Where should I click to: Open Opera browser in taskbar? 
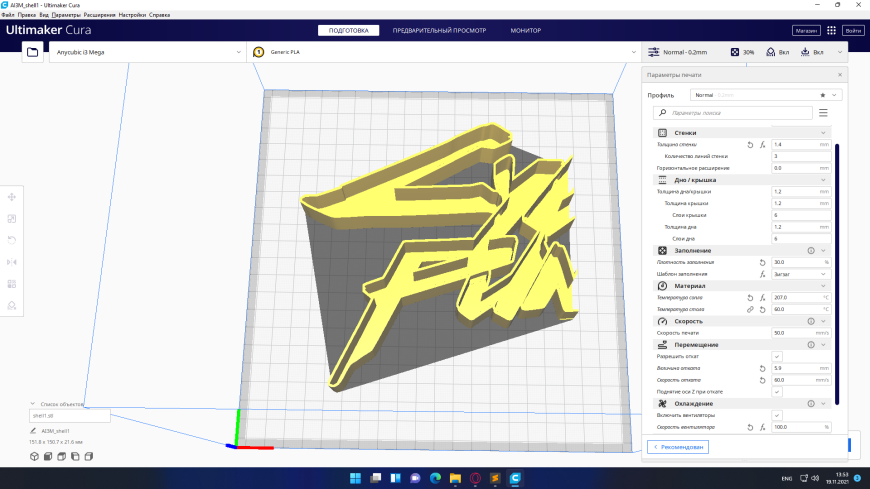(x=475, y=478)
